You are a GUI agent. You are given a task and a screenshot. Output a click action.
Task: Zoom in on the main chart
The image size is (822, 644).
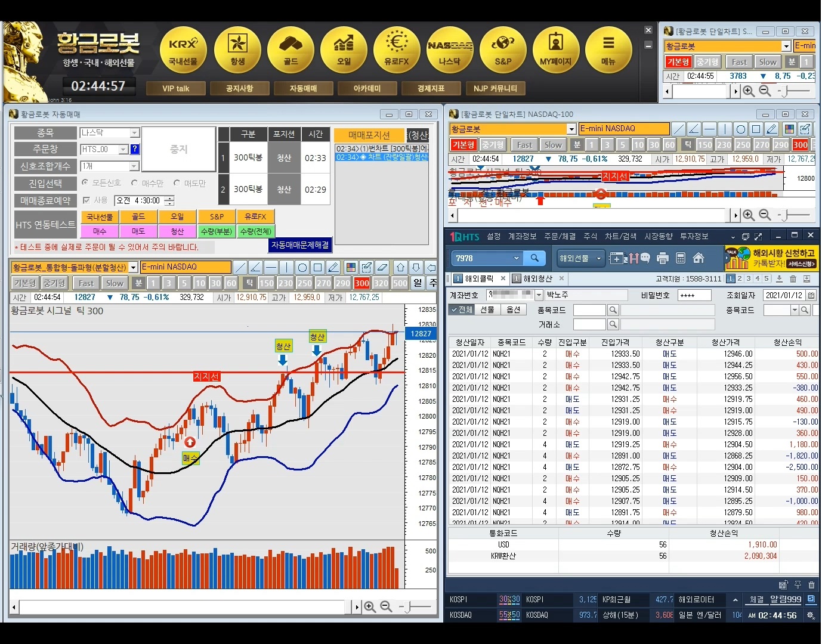(370, 607)
